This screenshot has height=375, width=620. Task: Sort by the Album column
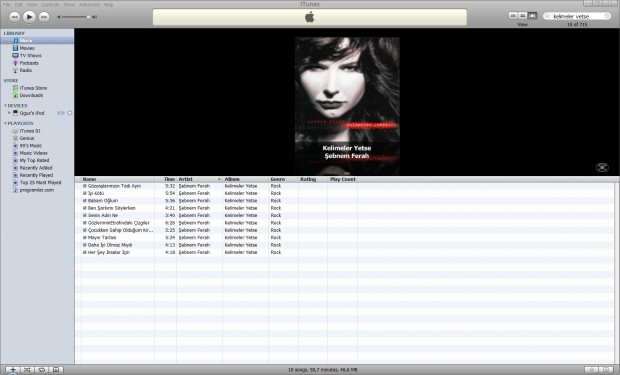245,179
